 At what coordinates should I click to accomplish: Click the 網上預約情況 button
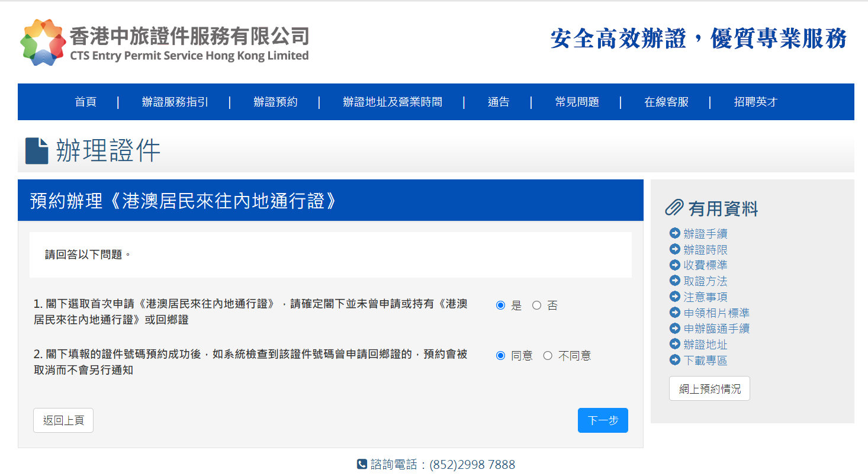tap(709, 389)
